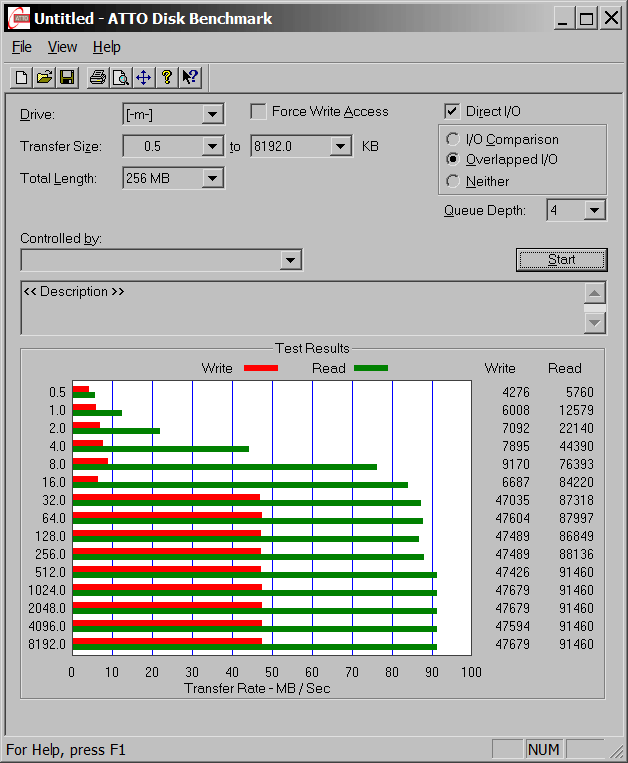Open the Drive dropdown list

(212, 114)
